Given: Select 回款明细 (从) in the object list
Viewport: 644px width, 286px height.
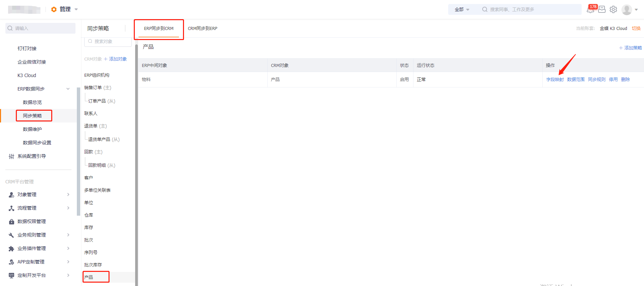Looking at the screenshot, I should [x=102, y=165].
